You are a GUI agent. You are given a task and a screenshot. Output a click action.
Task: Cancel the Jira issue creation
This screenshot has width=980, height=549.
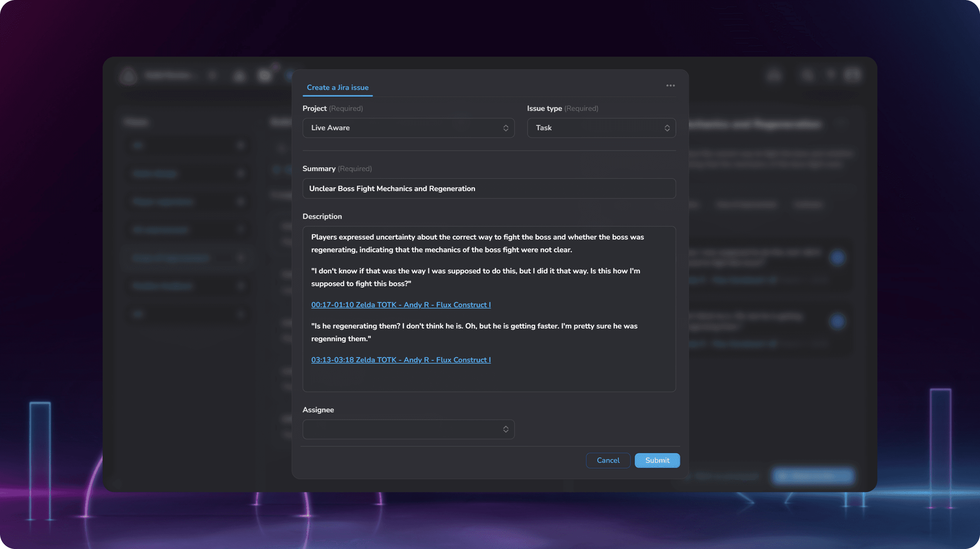click(608, 460)
